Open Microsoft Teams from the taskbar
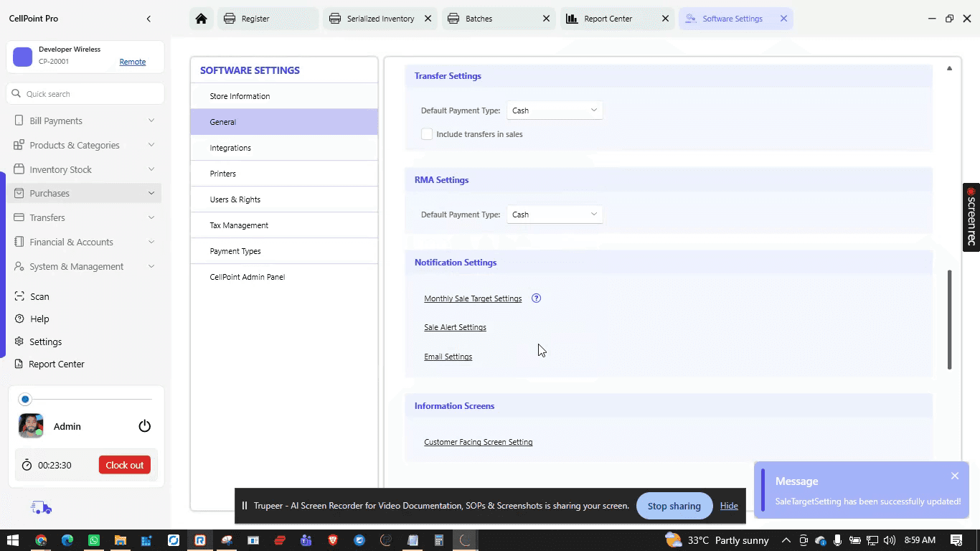980x551 pixels. pos(306,540)
